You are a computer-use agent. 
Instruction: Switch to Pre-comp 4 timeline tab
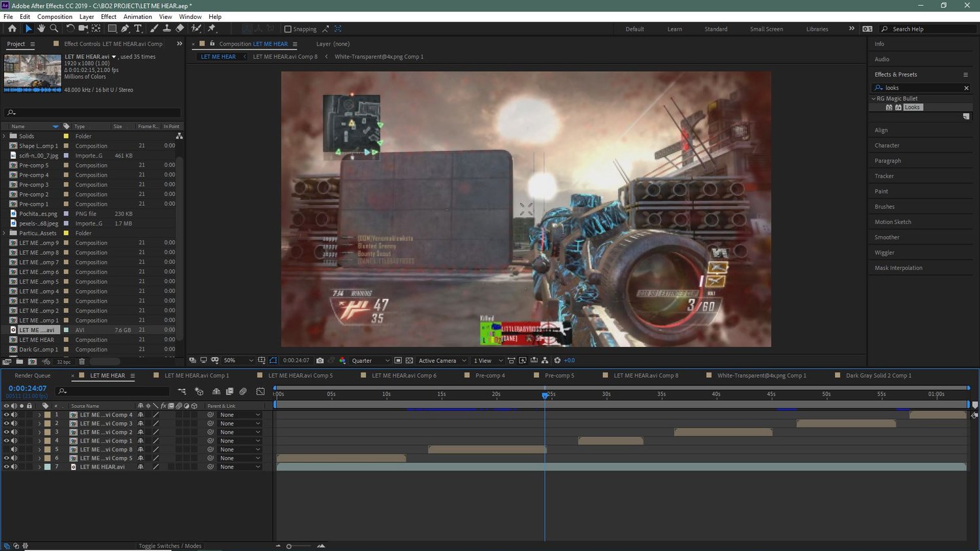click(490, 376)
